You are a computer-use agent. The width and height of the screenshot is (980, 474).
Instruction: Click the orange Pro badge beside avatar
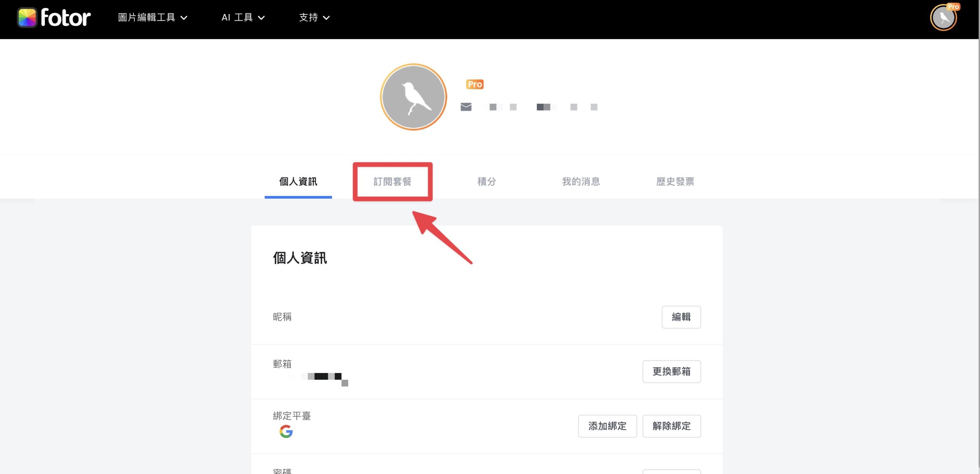point(475,84)
